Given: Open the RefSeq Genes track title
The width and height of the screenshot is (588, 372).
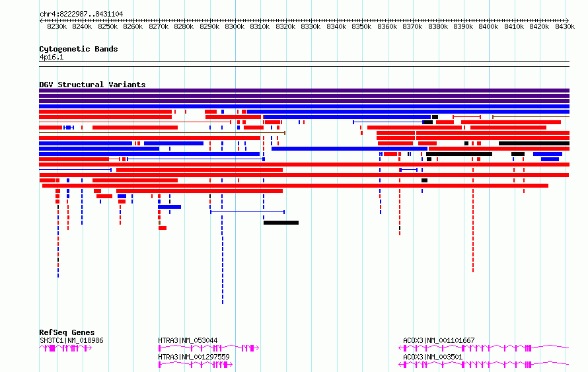Looking at the screenshot, I should click(67, 332).
